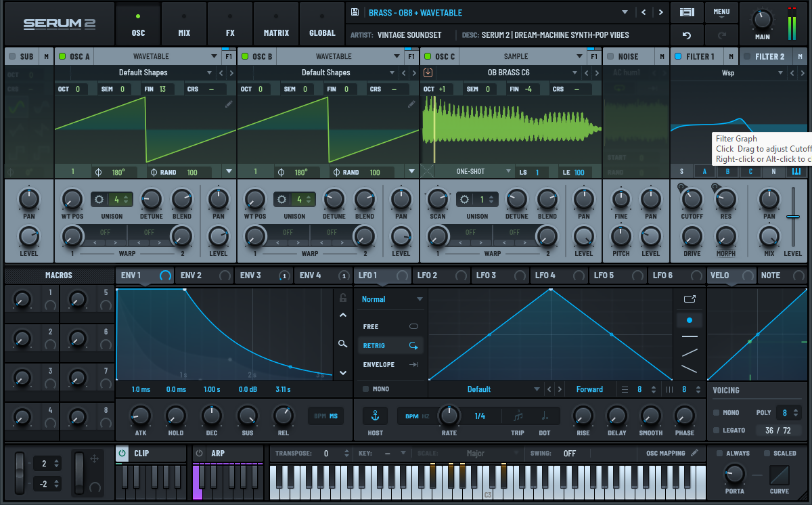Enable the LFO dotted note icon
This screenshot has width=812, height=505.
pyautogui.click(x=545, y=416)
